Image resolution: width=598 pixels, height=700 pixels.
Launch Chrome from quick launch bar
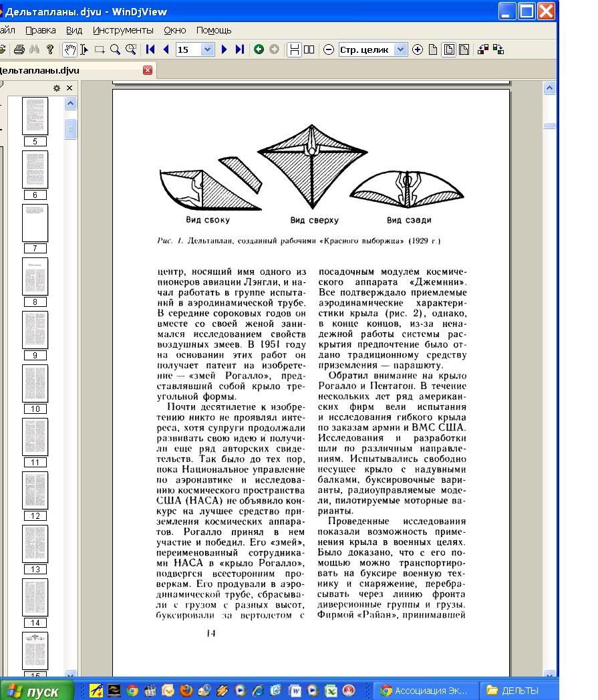pyautogui.click(x=132, y=691)
